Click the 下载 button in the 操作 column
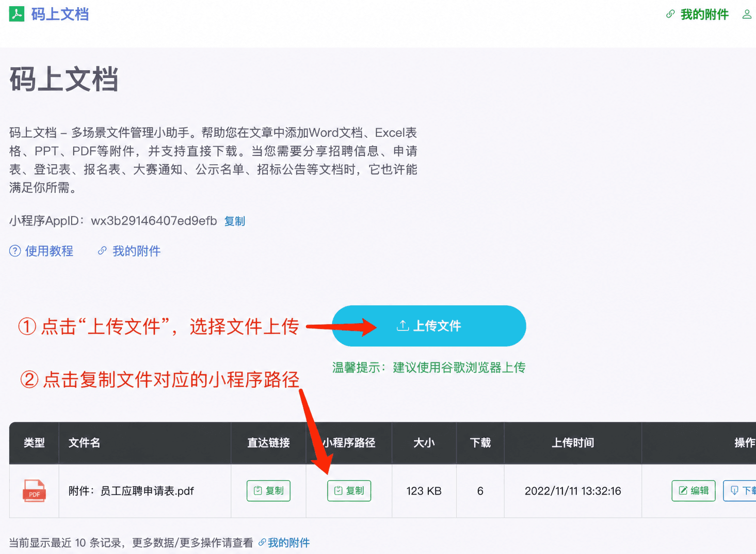The image size is (756, 554). [x=740, y=490]
